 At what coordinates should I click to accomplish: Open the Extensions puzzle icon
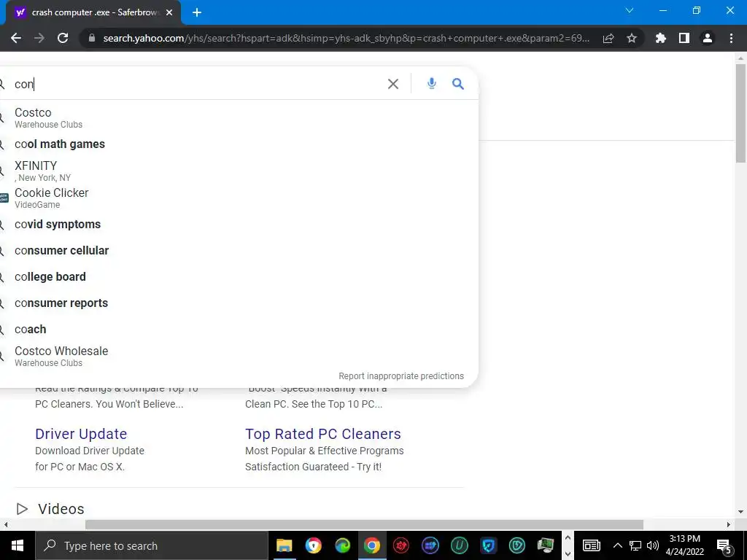coord(661,38)
